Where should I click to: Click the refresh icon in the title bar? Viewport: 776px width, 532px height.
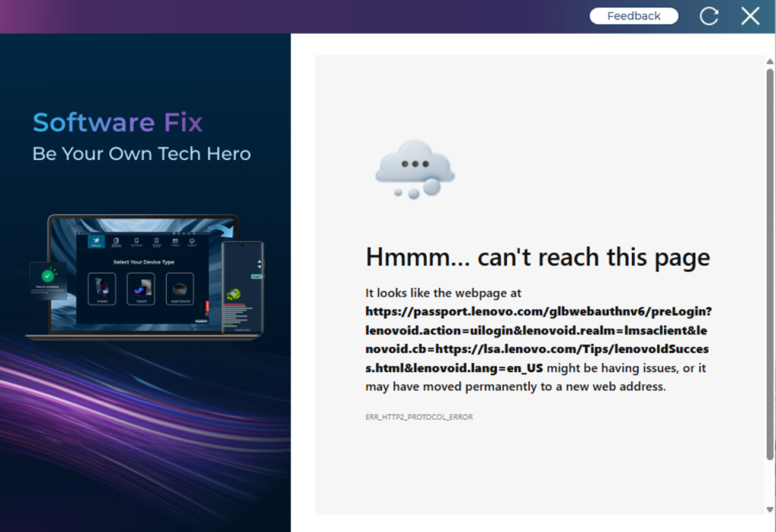tap(709, 15)
